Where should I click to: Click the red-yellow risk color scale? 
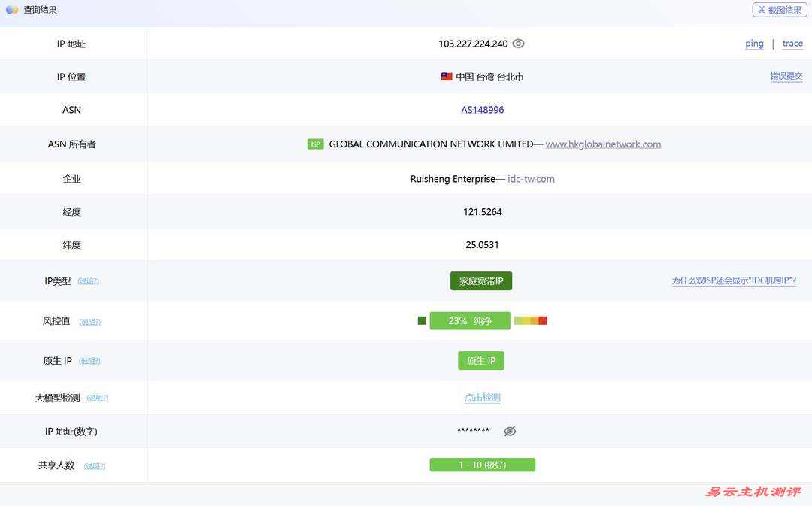coord(530,321)
